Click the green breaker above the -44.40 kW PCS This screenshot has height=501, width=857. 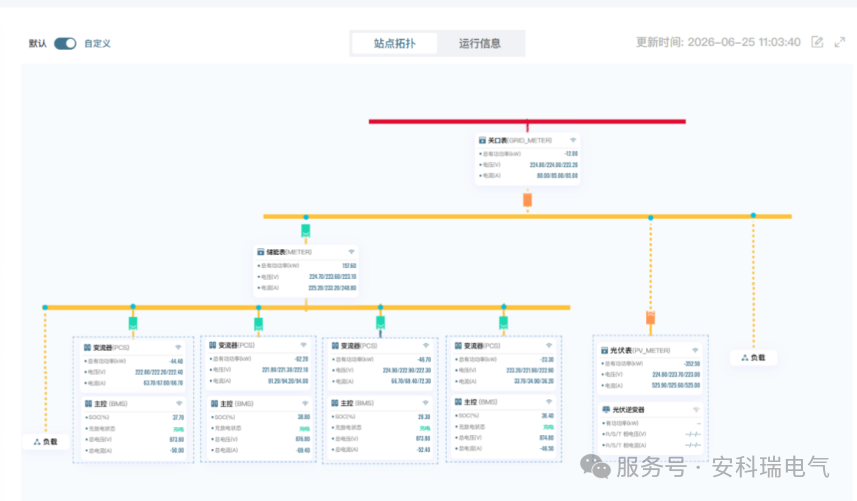133,323
